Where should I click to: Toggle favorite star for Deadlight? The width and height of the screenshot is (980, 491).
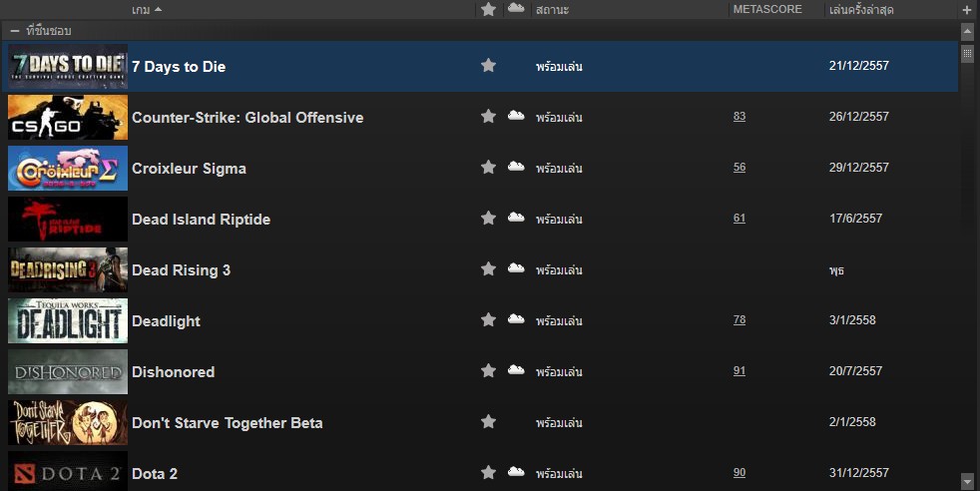(488, 319)
